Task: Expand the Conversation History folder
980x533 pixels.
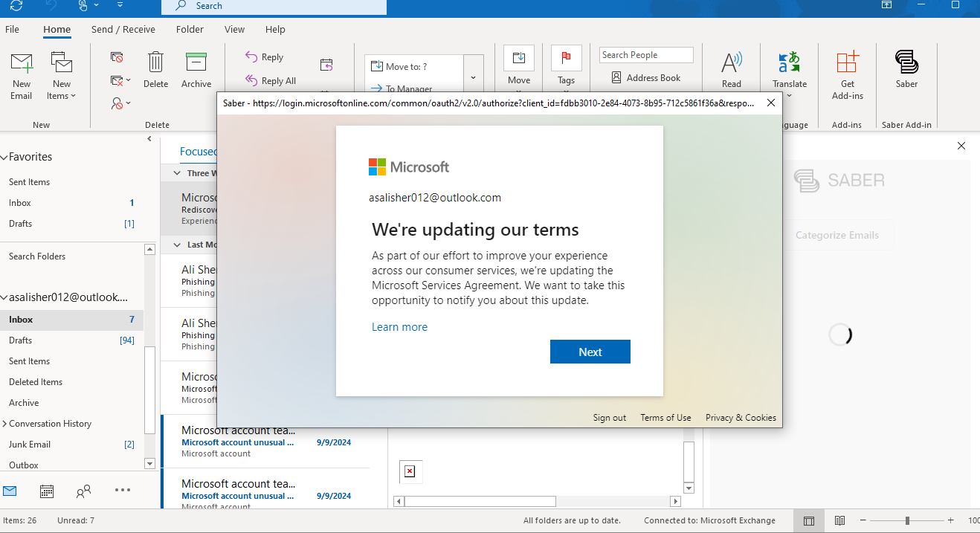Action: tap(4, 424)
